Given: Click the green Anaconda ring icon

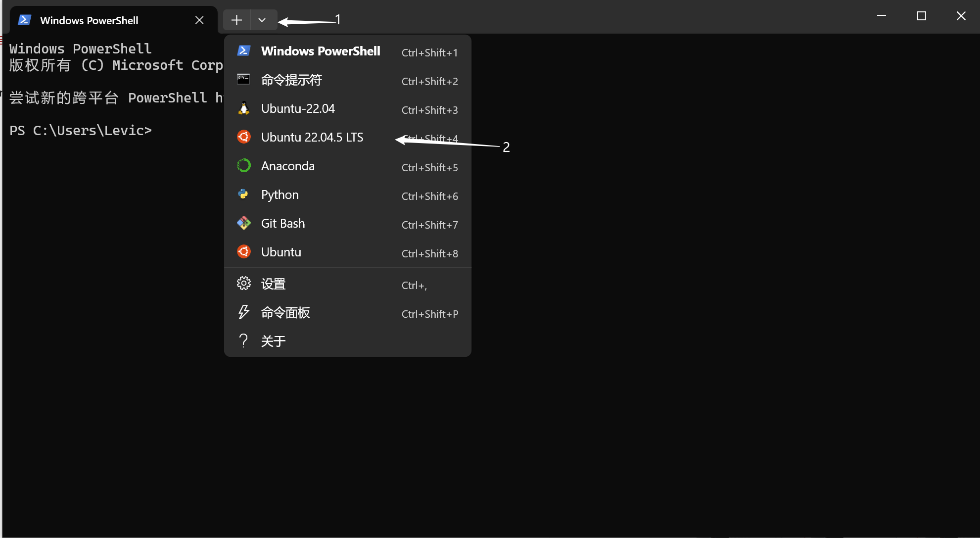Looking at the screenshot, I should pyautogui.click(x=244, y=165).
